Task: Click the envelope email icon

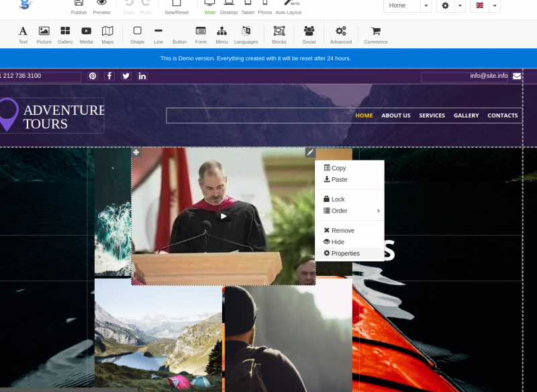Action: [517, 76]
